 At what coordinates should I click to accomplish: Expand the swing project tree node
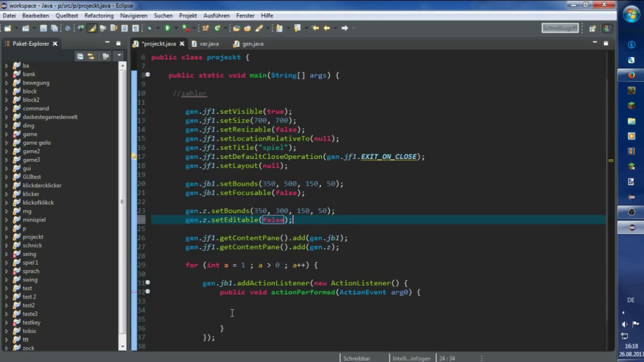click(7, 280)
